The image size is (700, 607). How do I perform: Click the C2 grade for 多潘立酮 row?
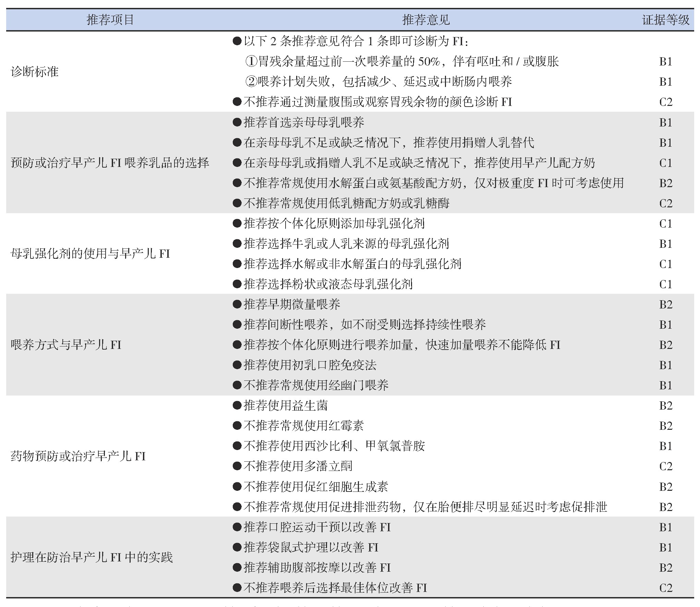pos(666,466)
